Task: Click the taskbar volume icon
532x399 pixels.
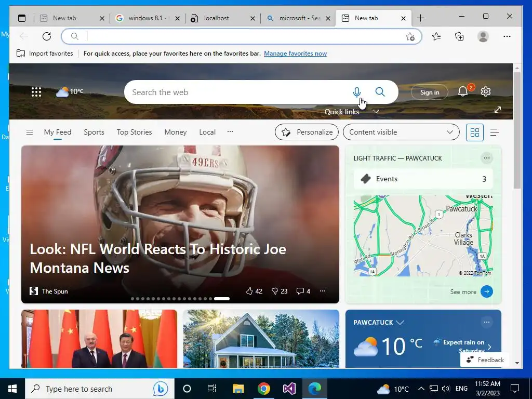Action: click(x=446, y=389)
